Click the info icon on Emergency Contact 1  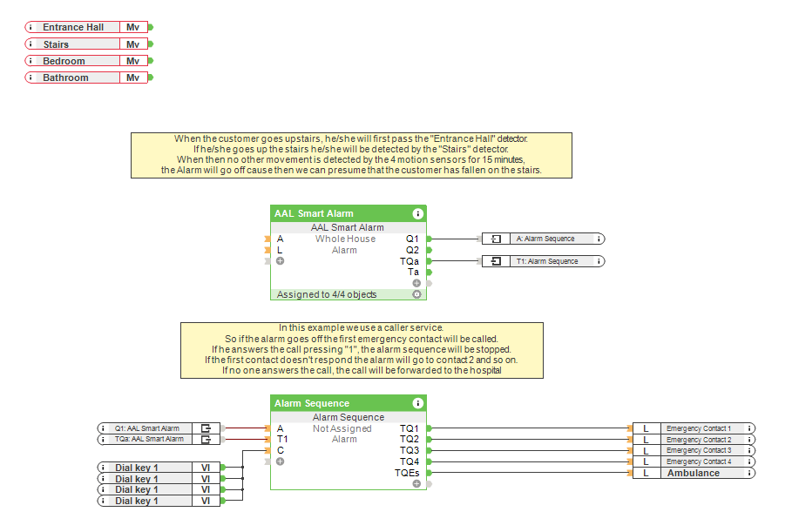(x=750, y=428)
